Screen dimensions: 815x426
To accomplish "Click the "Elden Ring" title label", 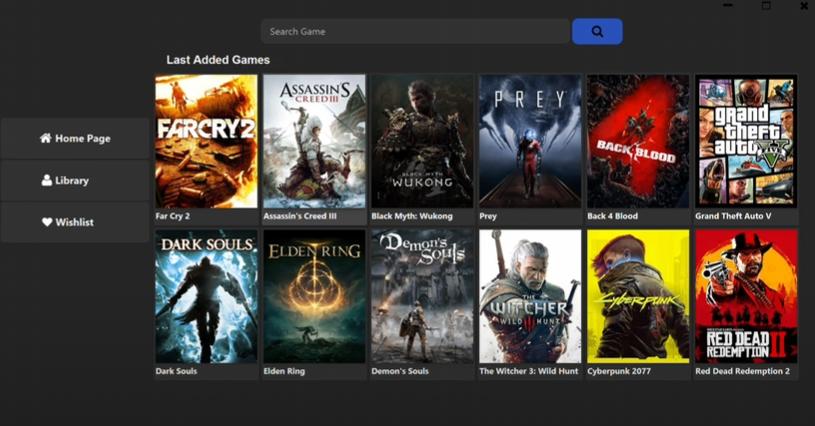I will 284,371.
